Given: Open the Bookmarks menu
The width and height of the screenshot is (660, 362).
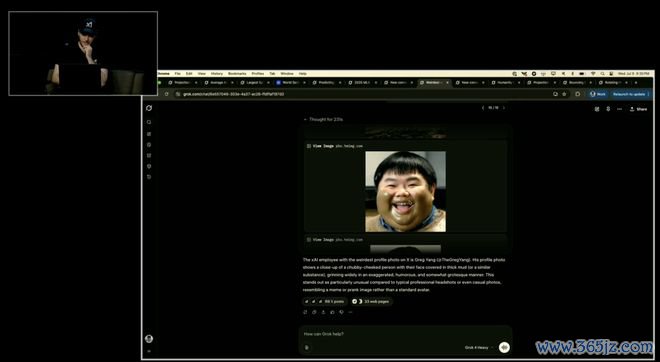Looking at the screenshot, I should (x=237, y=74).
